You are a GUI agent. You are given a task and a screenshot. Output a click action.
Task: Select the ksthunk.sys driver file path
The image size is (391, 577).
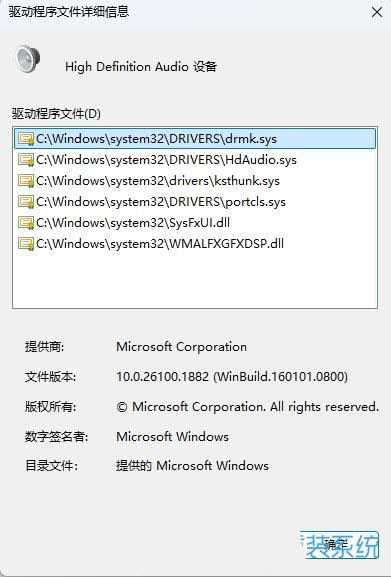pos(158,181)
